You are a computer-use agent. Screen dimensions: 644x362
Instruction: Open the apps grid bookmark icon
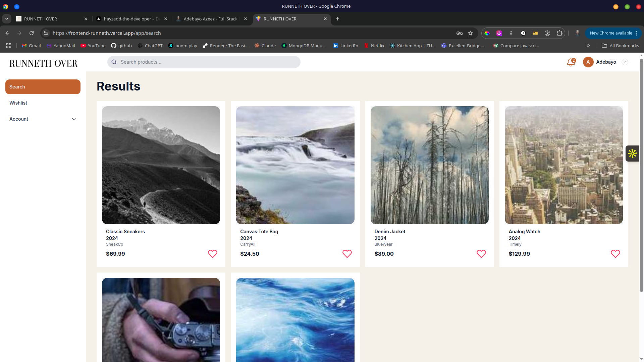click(9, 46)
